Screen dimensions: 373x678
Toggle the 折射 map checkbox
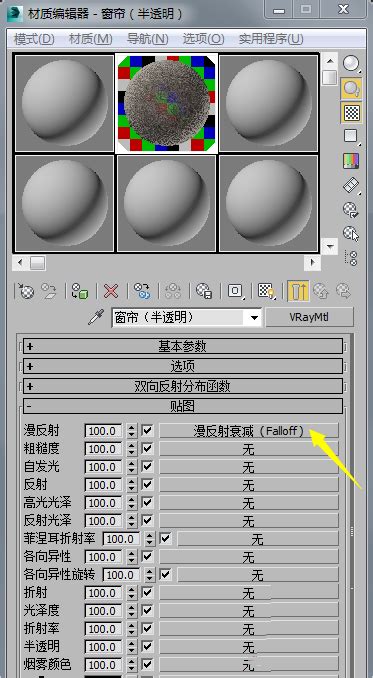point(147,593)
